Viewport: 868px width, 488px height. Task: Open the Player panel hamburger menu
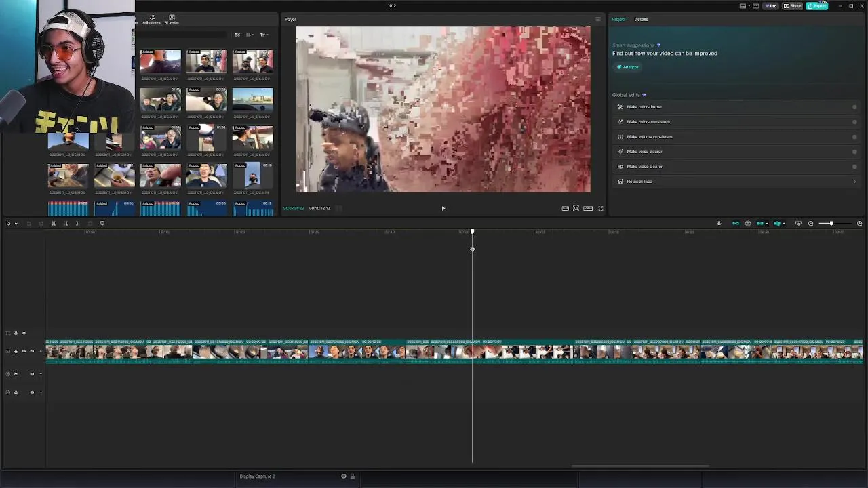point(597,19)
